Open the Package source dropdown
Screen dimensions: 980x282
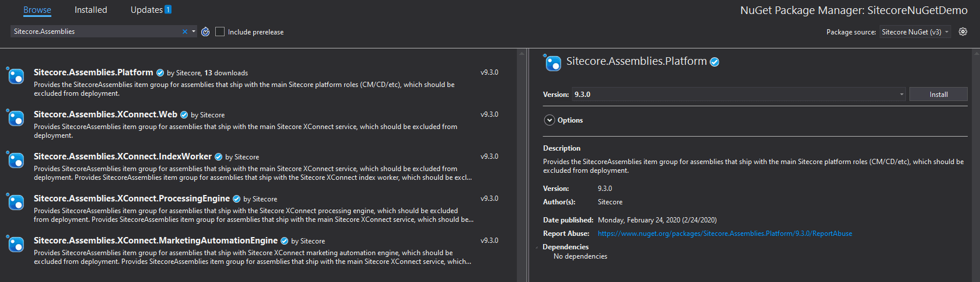pos(915,32)
